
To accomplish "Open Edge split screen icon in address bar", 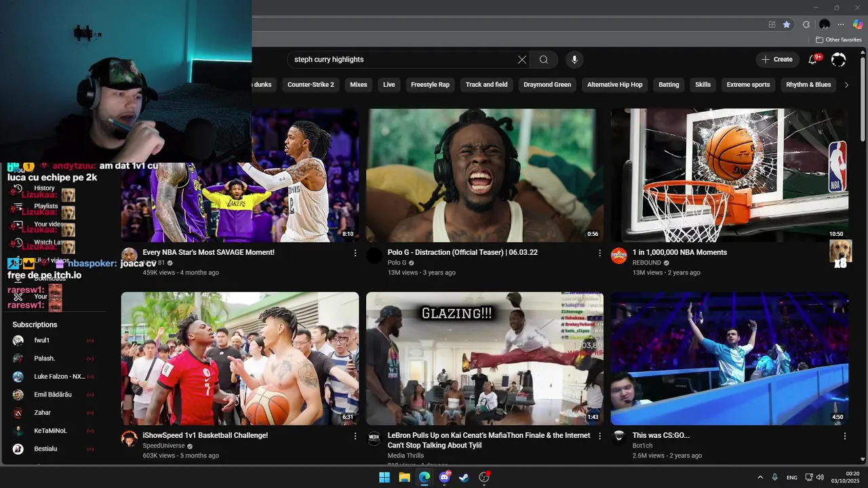I will click(772, 24).
